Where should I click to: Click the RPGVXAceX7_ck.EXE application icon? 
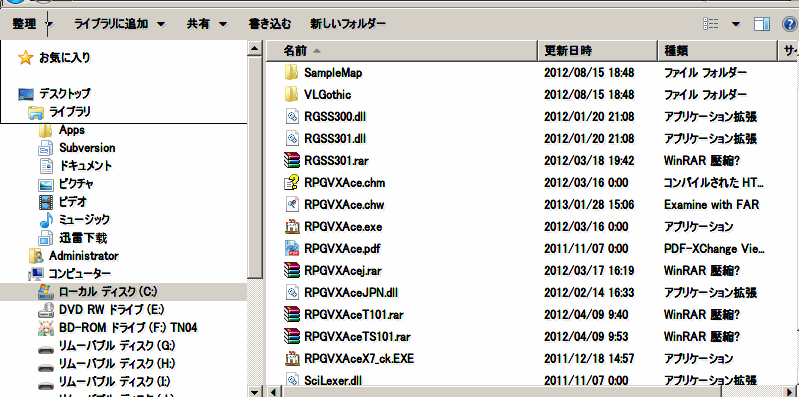pos(291,358)
